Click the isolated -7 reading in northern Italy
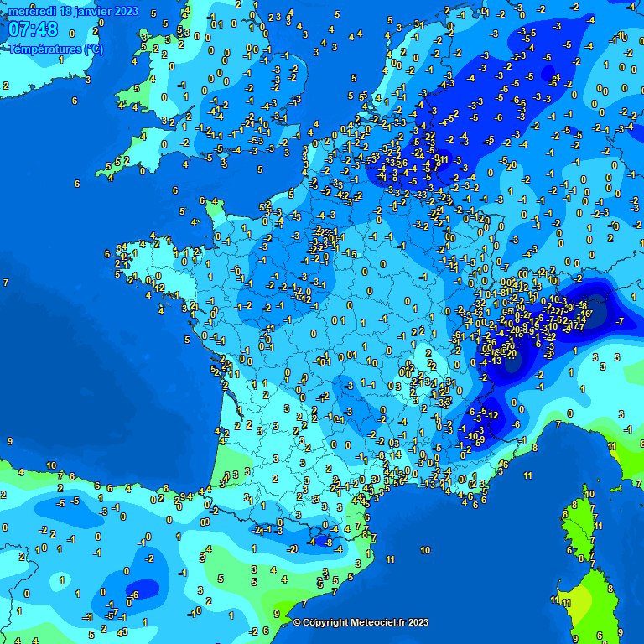 [x=620, y=321]
